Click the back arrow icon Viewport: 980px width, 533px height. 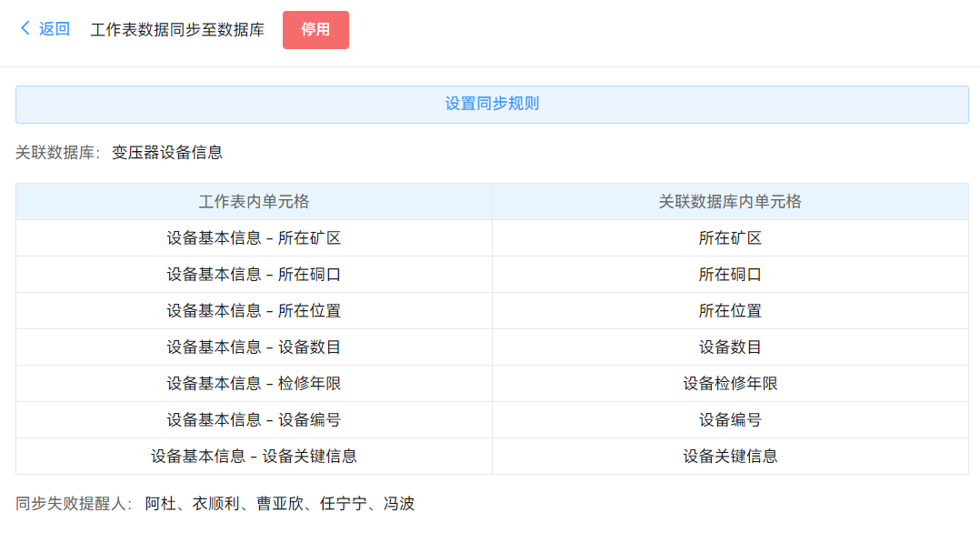pos(25,29)
